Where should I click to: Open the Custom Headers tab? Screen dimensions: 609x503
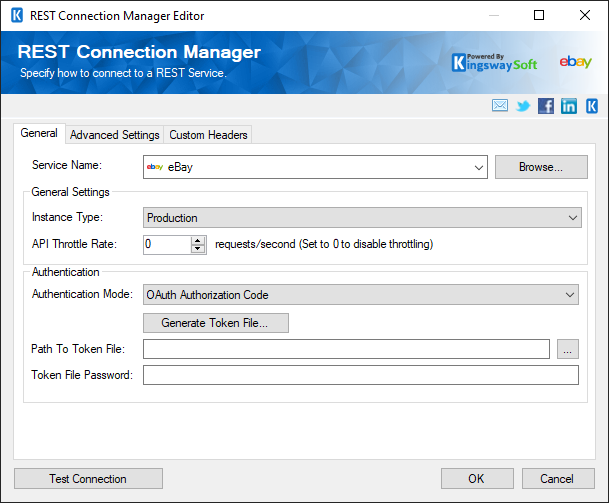208,135
